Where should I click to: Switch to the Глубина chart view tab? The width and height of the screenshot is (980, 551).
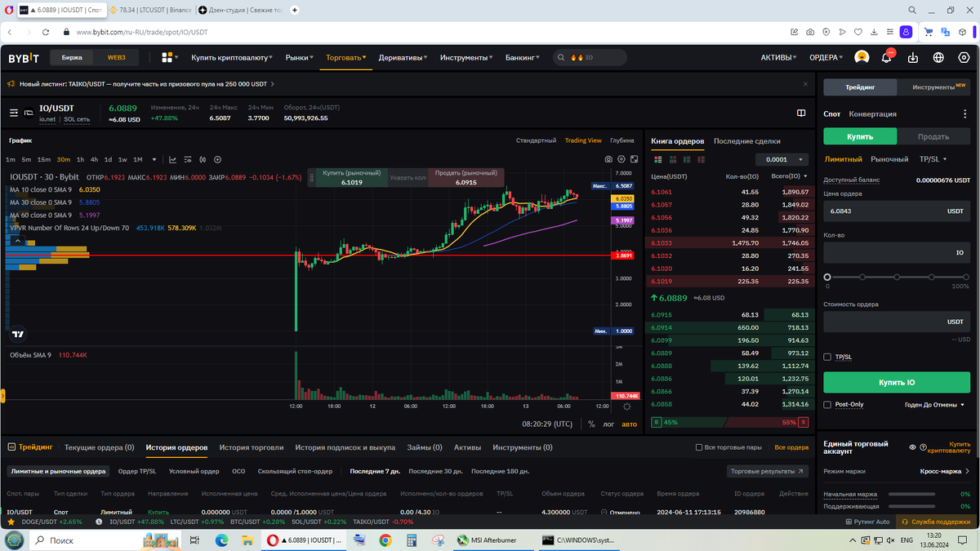622,140
